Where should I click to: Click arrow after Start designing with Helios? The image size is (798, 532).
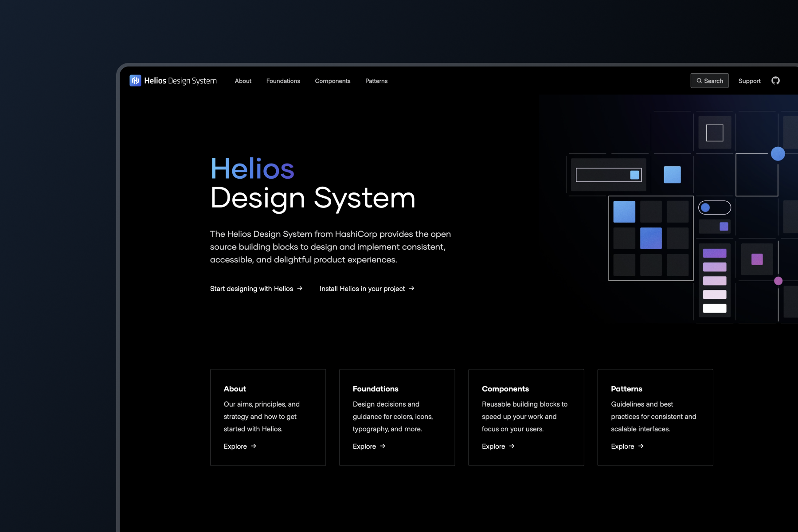click(x=300, y=289)
